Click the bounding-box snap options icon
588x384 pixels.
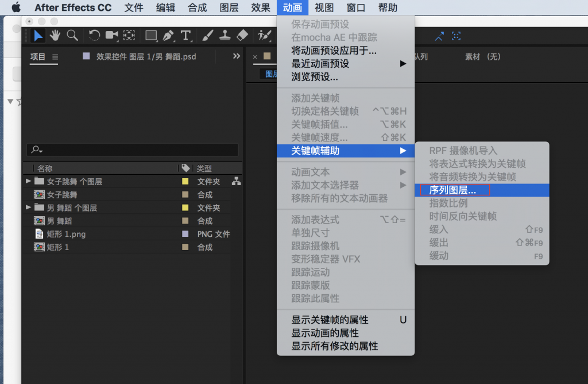coord(456,36)
